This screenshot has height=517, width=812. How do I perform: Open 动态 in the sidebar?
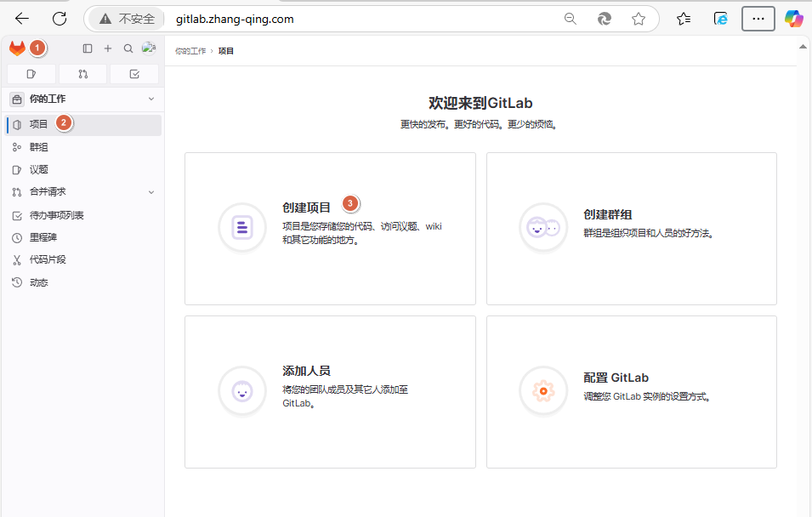point(83,282)
